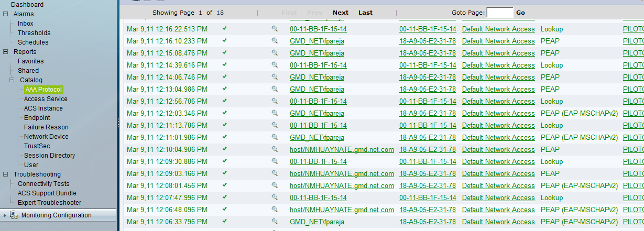Expand the Monitoring Configuration arrow
The image size is (644, 231).
pos(5,215)
